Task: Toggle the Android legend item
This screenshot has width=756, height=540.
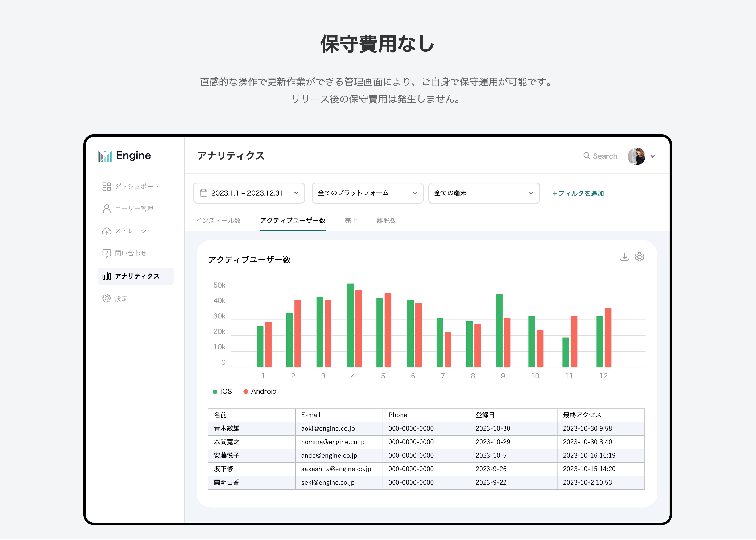Action: click(x=260, y=392)
